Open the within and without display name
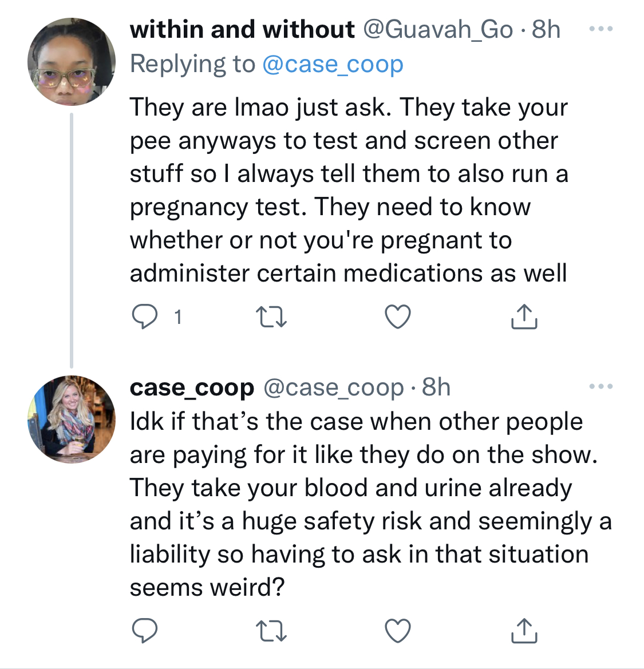 pos(242,29)
